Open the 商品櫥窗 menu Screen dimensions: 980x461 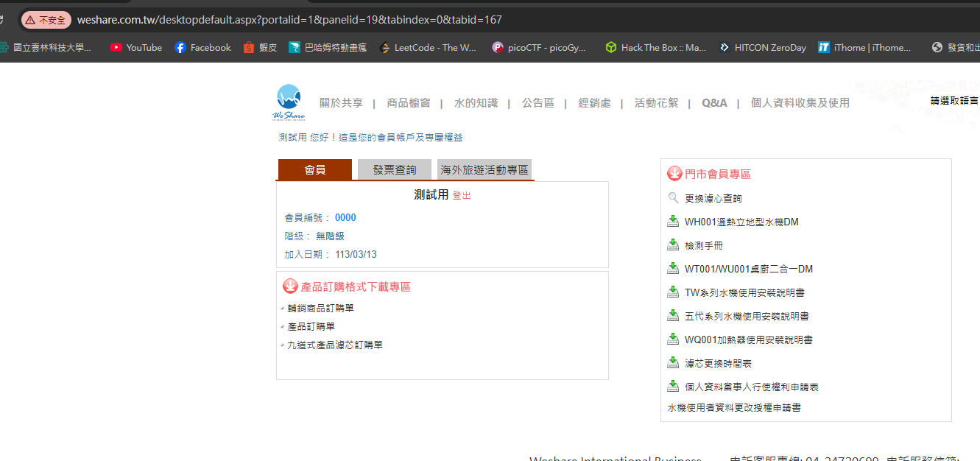[x=408, y=103]
